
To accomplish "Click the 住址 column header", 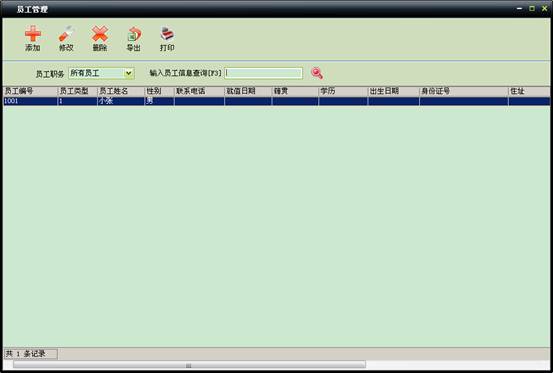I will tap(529, 91).
